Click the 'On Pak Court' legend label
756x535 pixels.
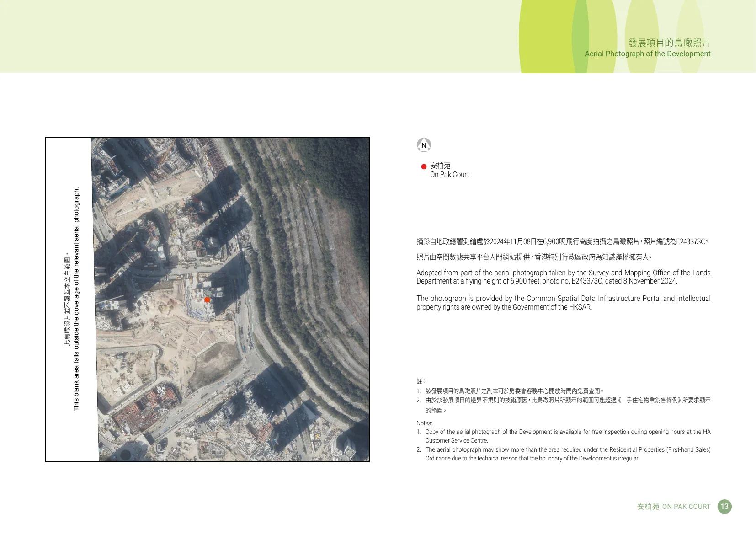[x=449, y=174]
